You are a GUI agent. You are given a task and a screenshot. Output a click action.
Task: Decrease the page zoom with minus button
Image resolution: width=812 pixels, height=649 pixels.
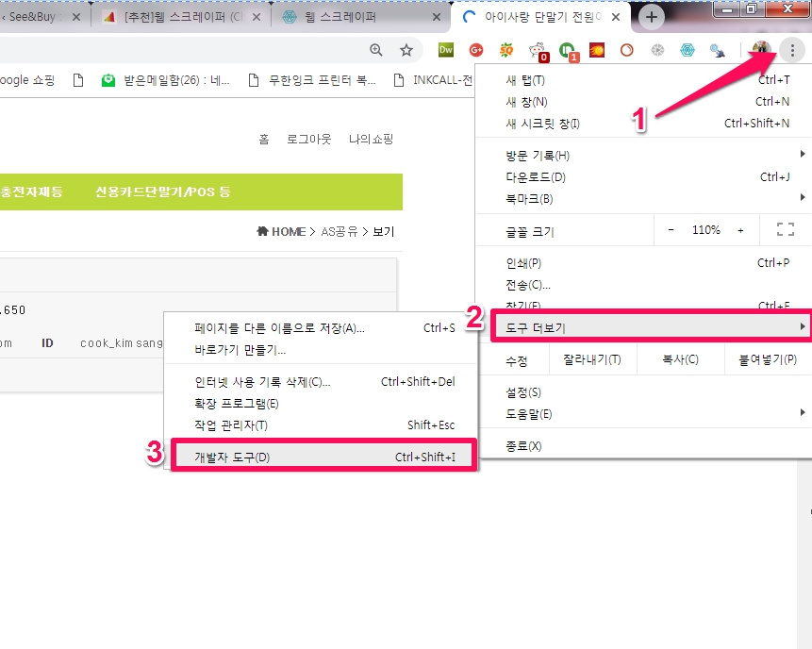(671, 229)
